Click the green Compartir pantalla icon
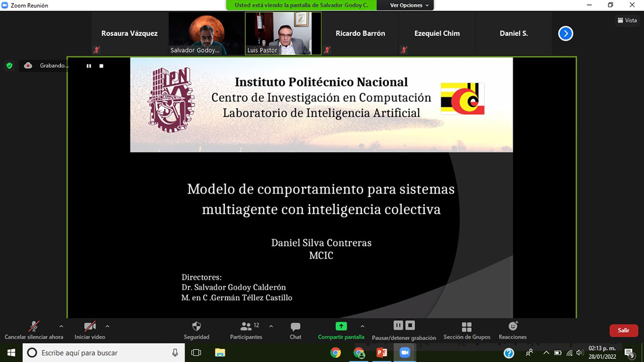Screen dimensions: 644x362 pyautogui.click(x=341, y=326)
